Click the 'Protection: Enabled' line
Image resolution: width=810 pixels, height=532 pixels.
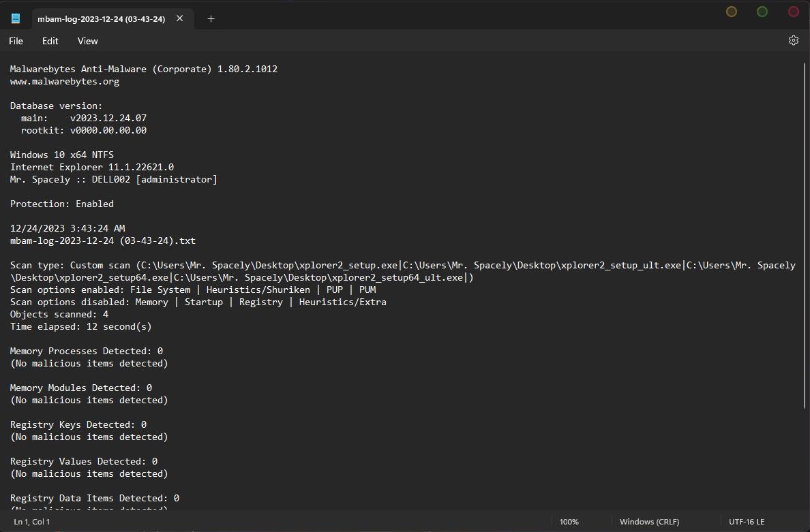click(x=62, y=204)
